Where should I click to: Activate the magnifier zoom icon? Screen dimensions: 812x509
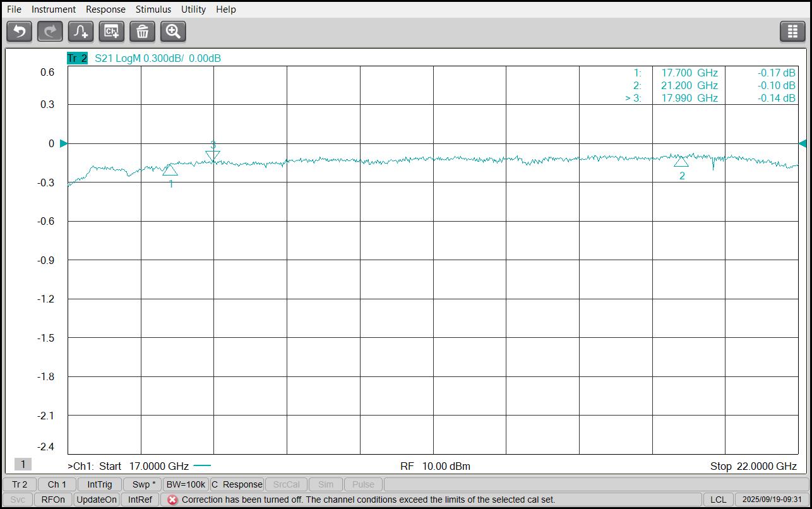[x=173, y=31]
